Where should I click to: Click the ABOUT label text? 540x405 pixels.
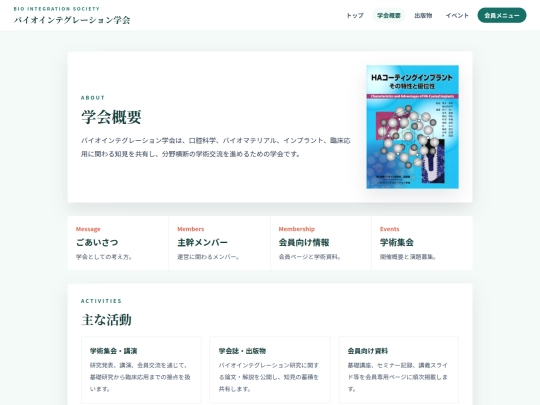[93, 98]
